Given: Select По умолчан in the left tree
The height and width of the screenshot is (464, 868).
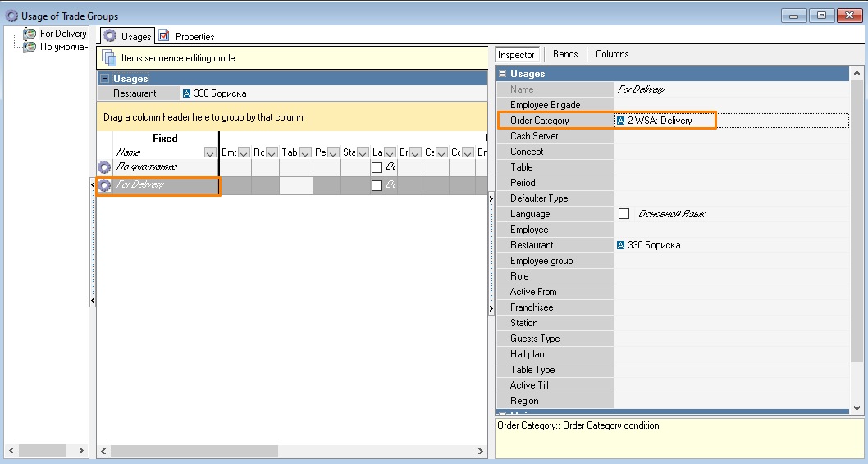Looking at the screenshot, I should [x=64, y=47].
